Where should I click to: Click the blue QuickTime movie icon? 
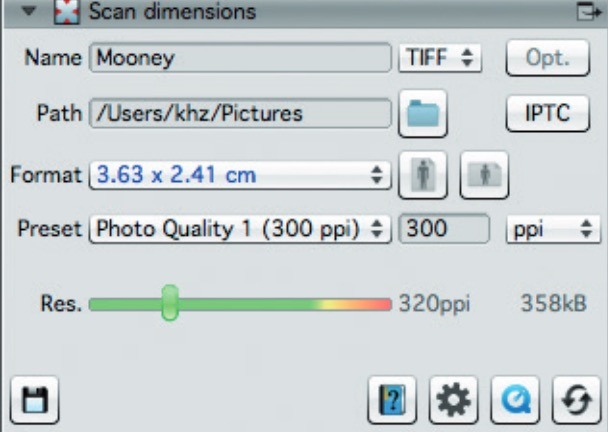coord(513,401)
